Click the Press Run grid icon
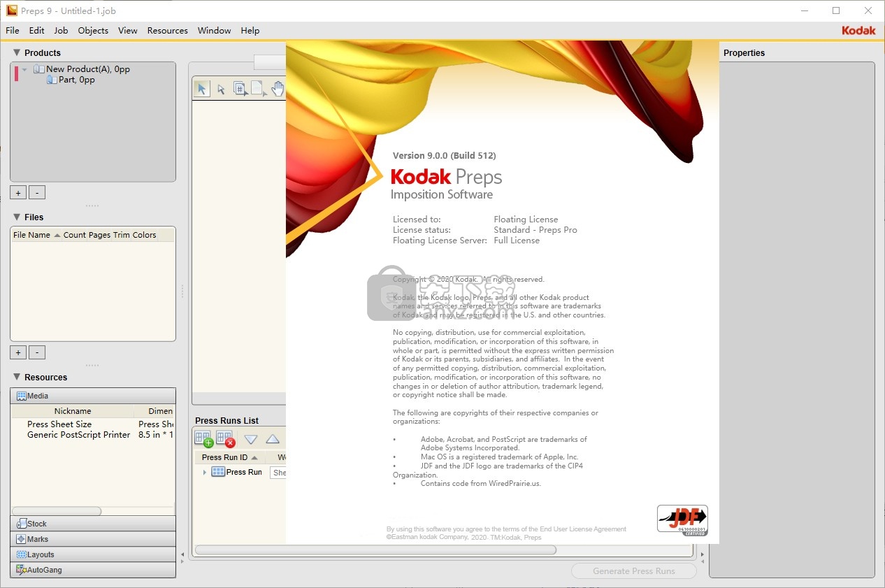 [218, 472]
